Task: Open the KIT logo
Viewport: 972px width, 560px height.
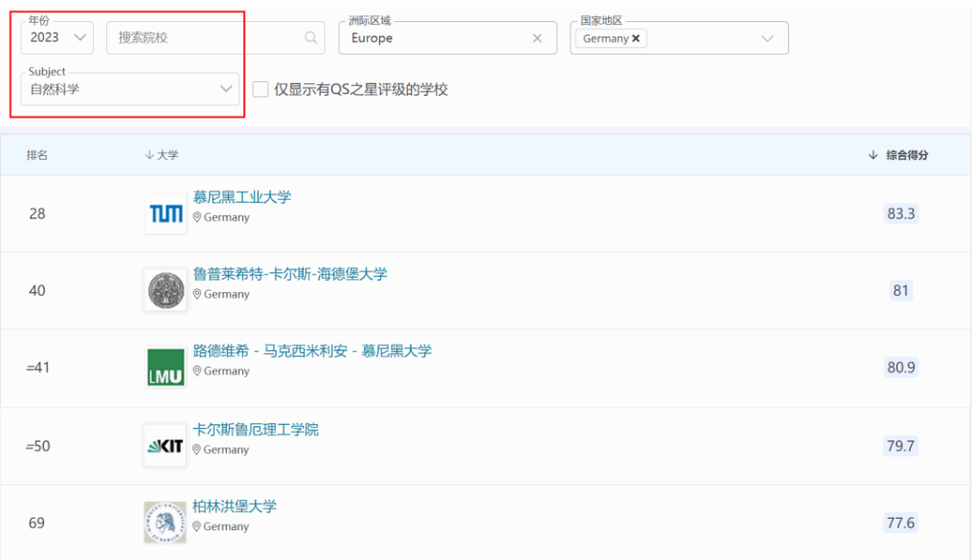Action: coord(165,445)
